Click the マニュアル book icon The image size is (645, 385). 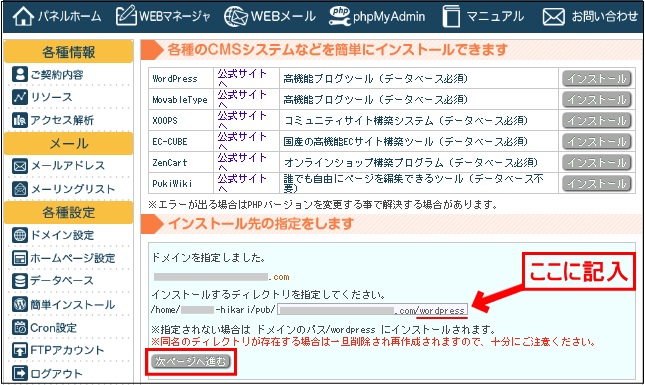(x=451, y=16)
